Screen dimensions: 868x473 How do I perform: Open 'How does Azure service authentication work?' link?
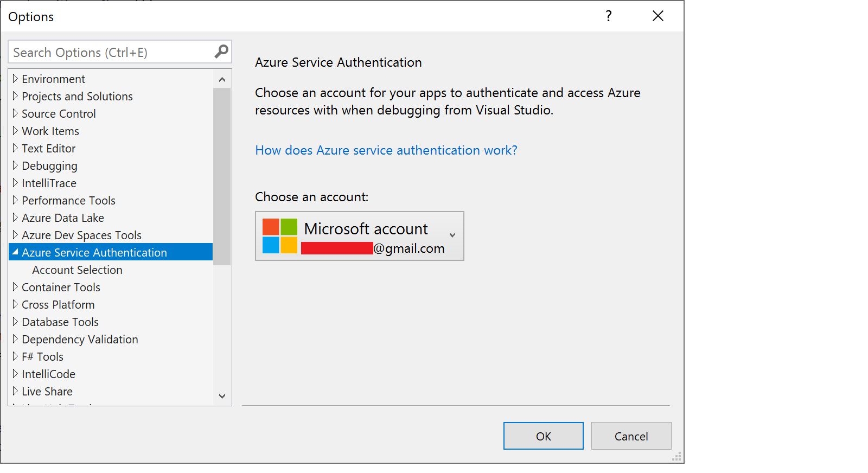point(386,150)
